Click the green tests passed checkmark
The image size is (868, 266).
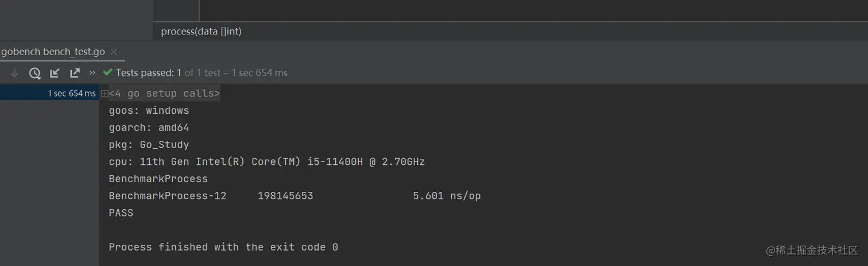tap(107, 72)
